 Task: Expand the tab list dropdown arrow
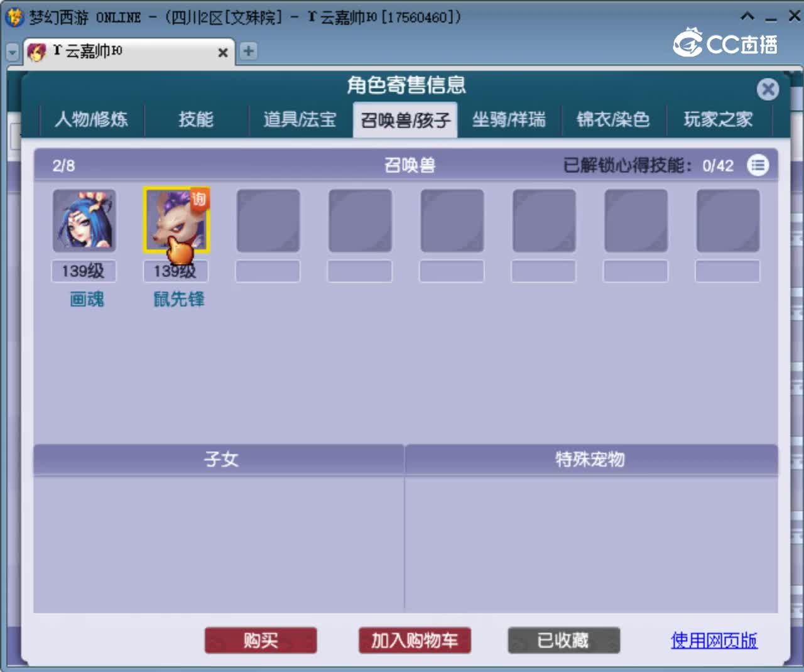click(13, 52)
